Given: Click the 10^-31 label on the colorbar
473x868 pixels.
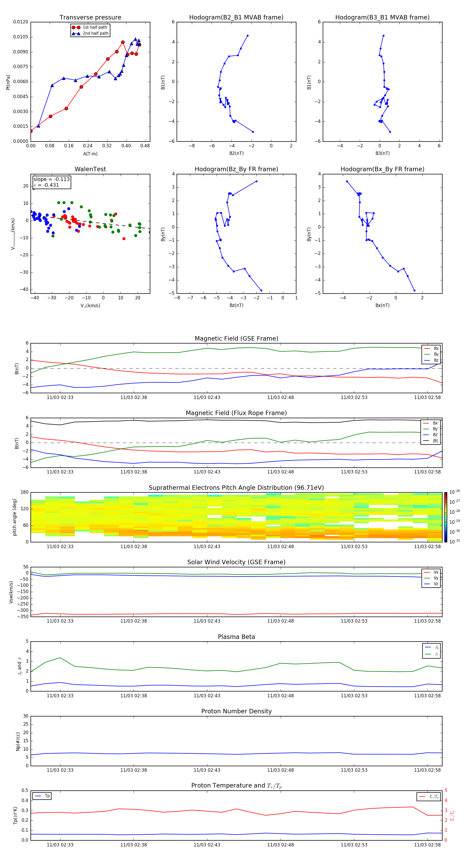Looking at the screenshot, I should (455, 542).
